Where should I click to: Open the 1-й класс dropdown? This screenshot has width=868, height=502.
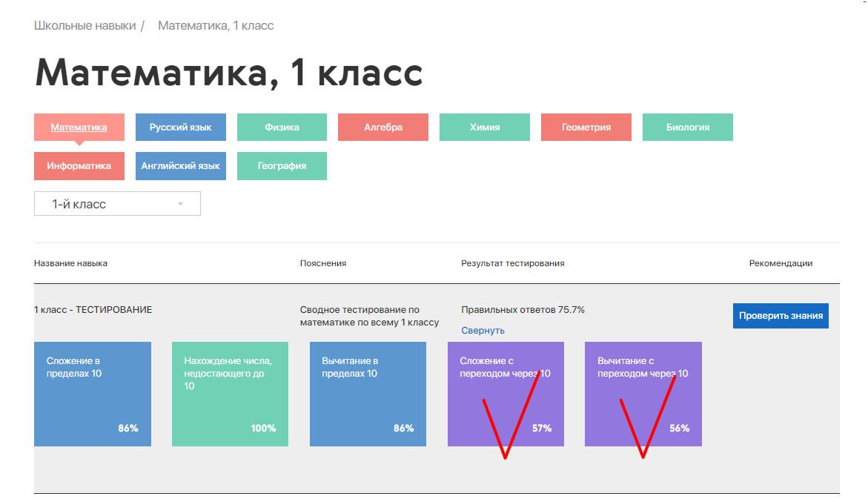(x=116, y=203)
